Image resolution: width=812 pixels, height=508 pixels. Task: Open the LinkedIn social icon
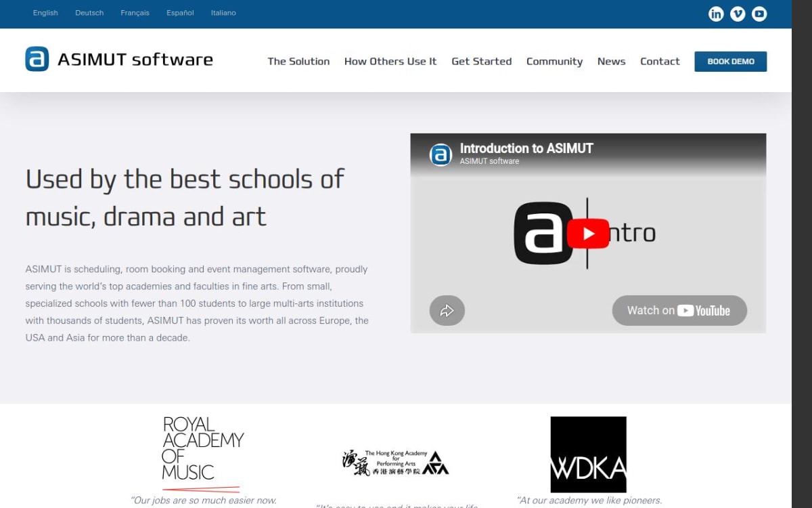716,14
